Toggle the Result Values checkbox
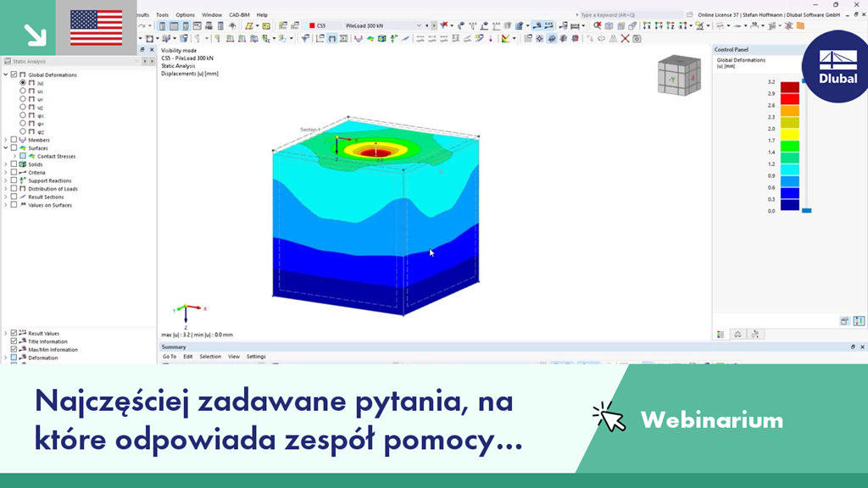The image size is (868, 488). click(x=14, y=333)
